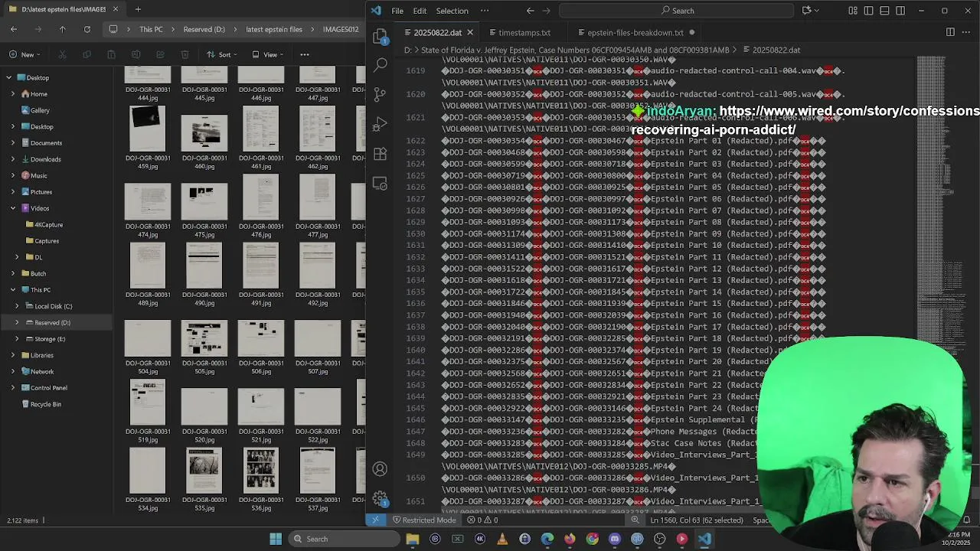Click Restricted Mode in the status bar

pos(423,520)
